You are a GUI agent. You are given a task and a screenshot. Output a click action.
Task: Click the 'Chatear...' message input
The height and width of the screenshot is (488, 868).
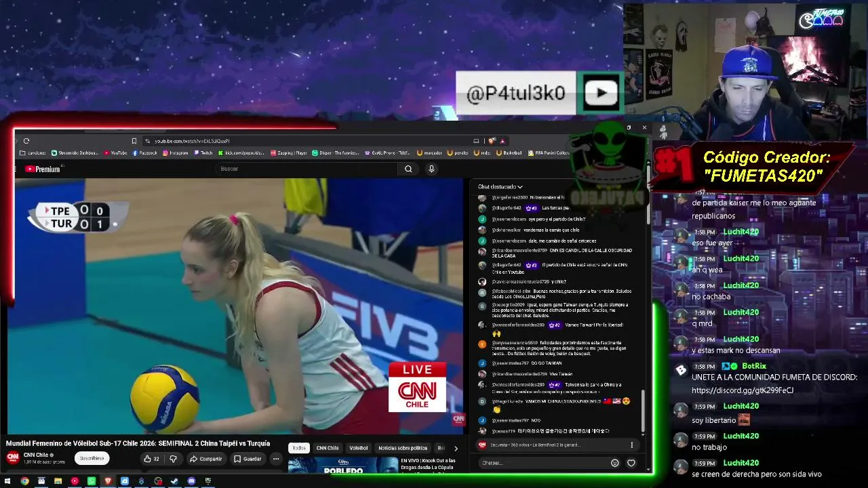542,463
